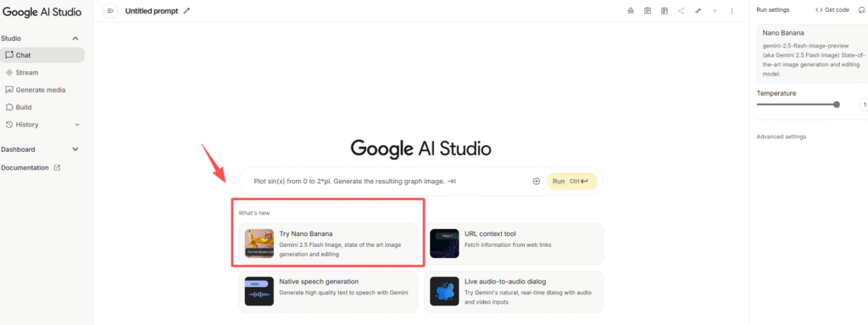
Task: Click the Temperature slider handle
Action: pyautogui.click(x=837, y=104)
